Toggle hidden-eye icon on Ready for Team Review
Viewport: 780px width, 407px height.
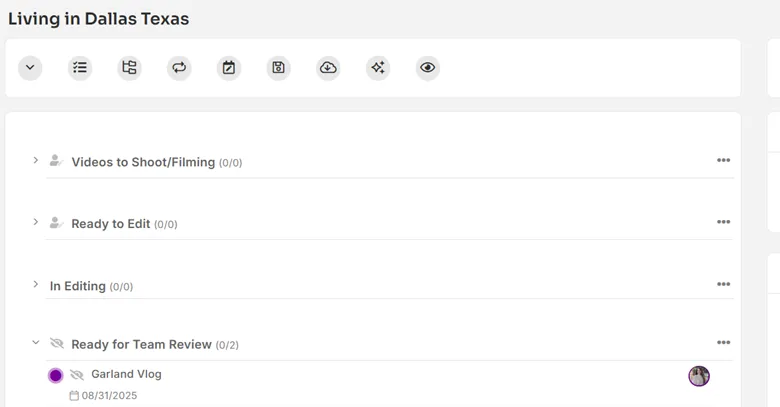[x=57, y=343]
